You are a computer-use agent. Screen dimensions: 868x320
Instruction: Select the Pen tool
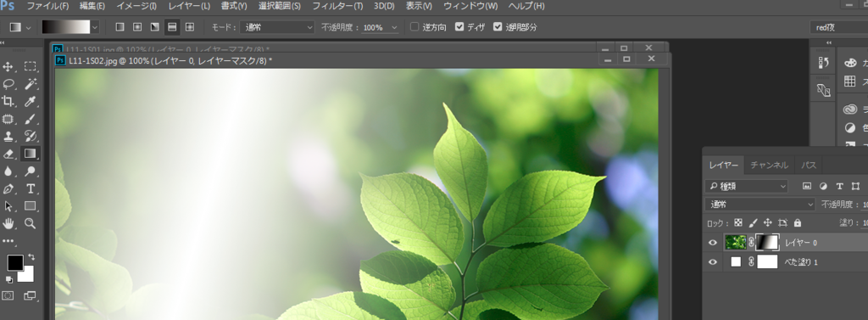click(8, 188)
